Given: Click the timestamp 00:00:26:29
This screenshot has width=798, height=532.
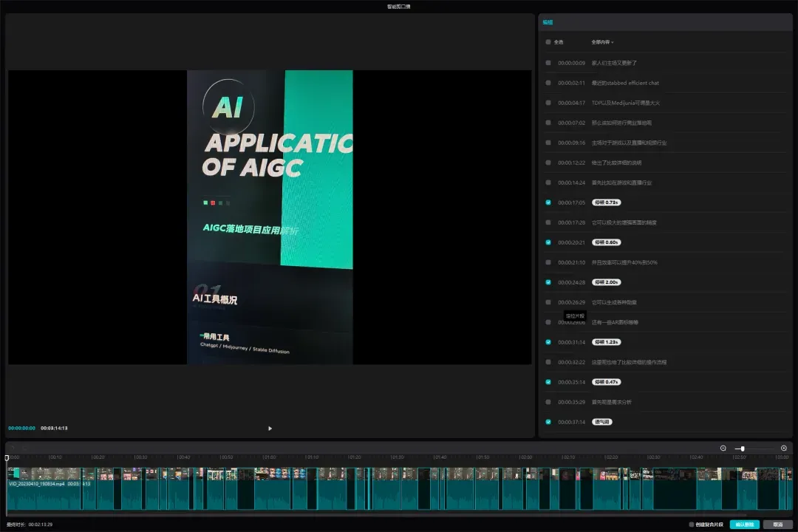Looking at the screenshot, I should [x=571, y=302].
